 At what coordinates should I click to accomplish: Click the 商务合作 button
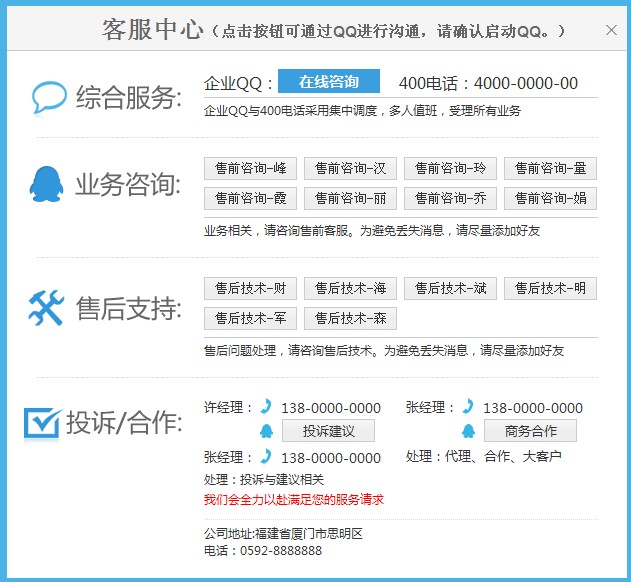click(530, 431)
